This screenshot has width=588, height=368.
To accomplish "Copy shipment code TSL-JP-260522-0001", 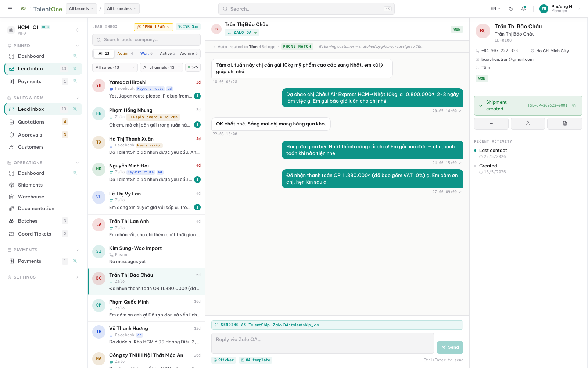I will pyautogui.click(x=574, y=106).
